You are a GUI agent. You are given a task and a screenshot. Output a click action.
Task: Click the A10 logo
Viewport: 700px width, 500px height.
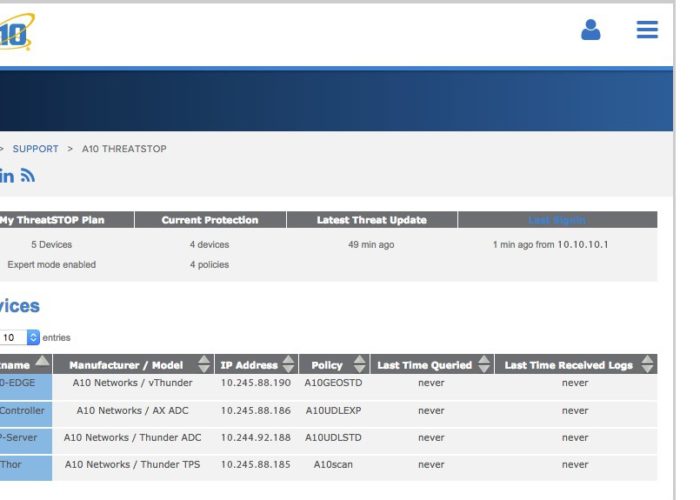coord(17,31)
